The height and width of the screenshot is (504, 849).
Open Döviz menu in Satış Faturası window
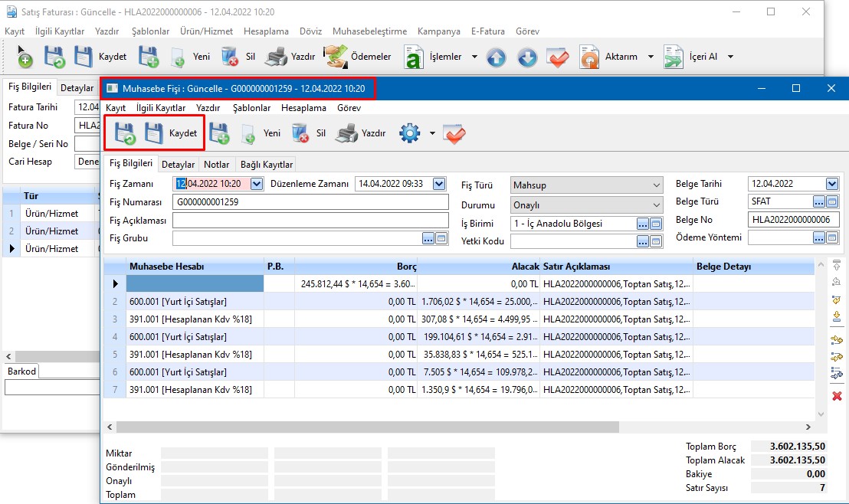[x=311, y=31]
